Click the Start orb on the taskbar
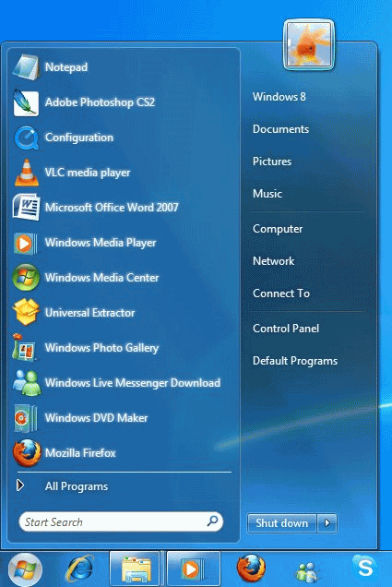392x587 pixels. 25,569
